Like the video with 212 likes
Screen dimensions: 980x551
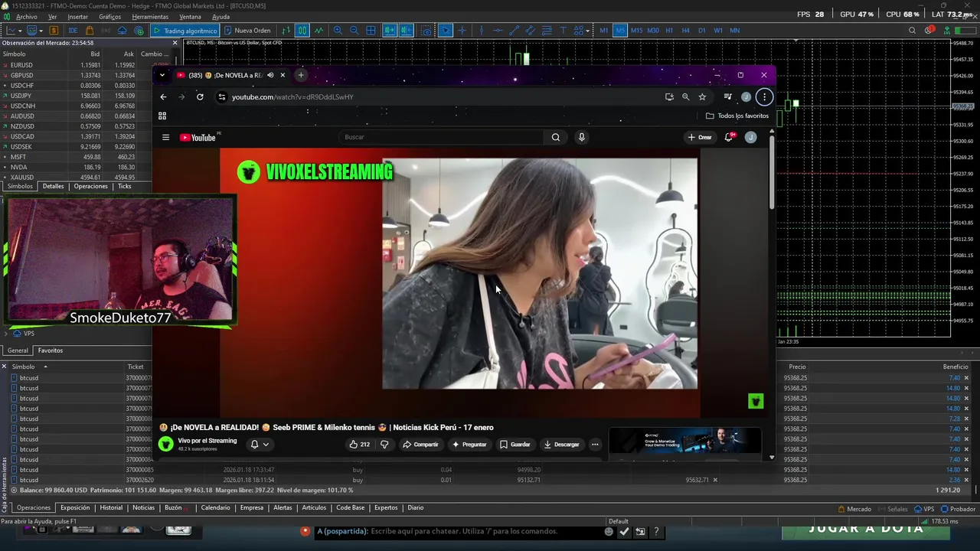click(x=360, y=445)
